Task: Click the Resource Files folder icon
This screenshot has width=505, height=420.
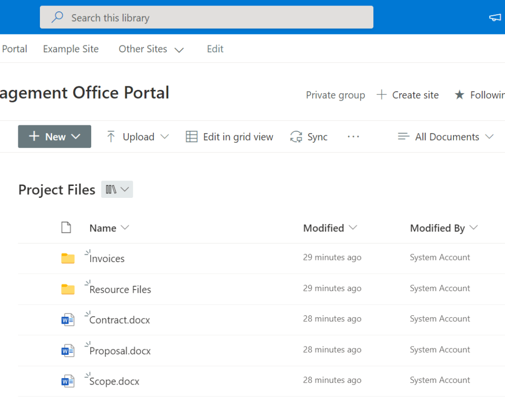Action: (68, 289)
